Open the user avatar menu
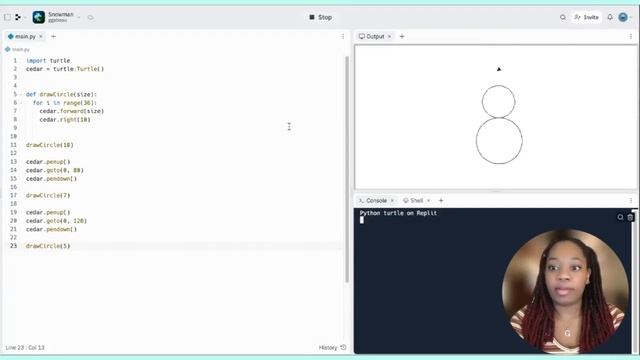 pos(623,17)
